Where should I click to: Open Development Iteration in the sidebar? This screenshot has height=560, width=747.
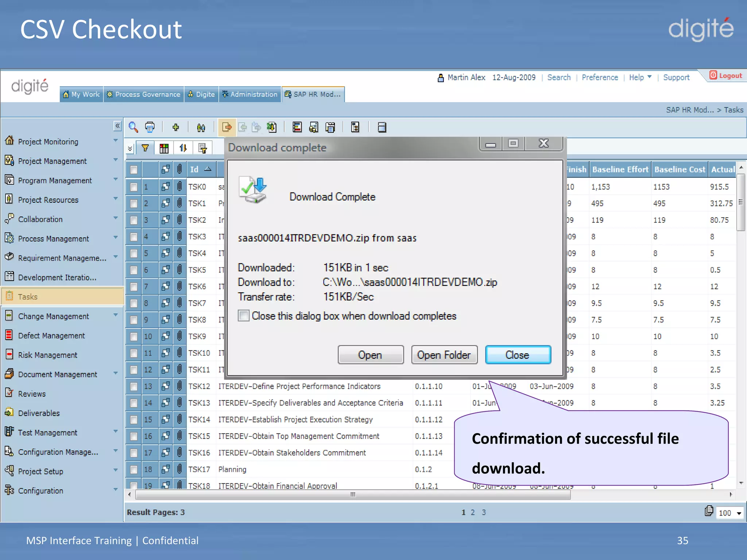(x=57, y=277)
